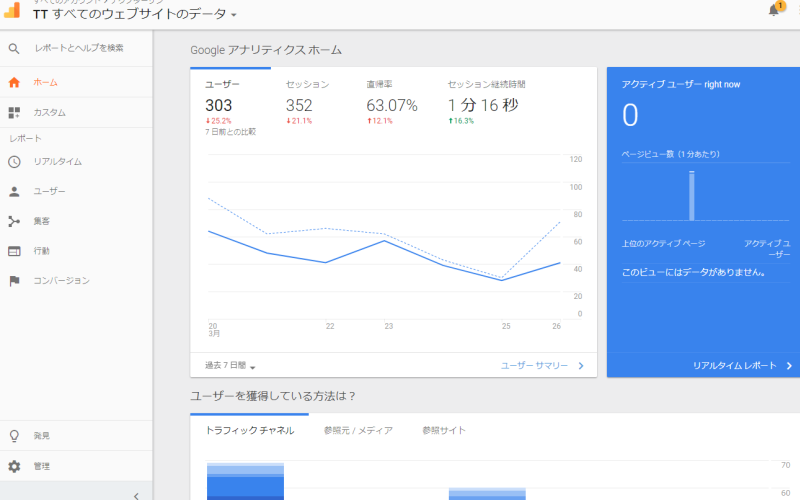This screenshot has height=500, width=800.
Task: Expand the 過去 7 日間 date range dropdown
Action: click(x=231, y=366)
